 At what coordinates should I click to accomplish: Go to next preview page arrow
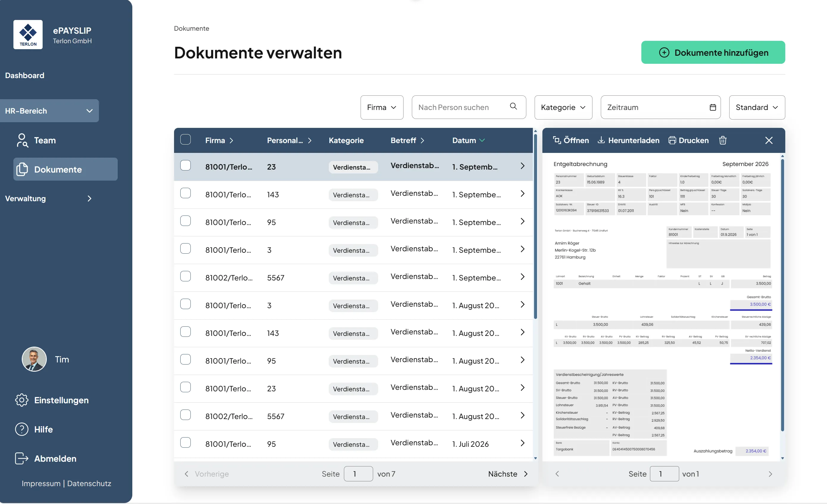[x=770, y=474]
